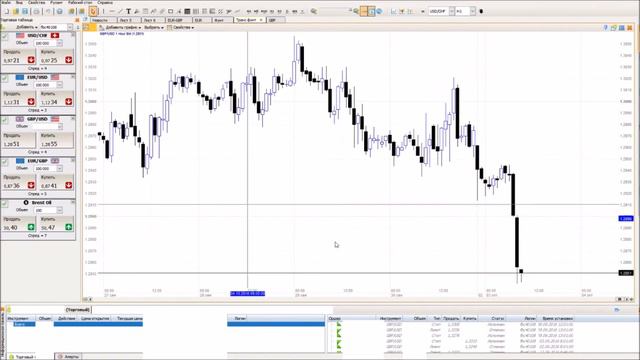Viewport: 640px width, 360px height.
Task: Click red buy arrow of EUR/GBP
Action: tap(69, 185)
